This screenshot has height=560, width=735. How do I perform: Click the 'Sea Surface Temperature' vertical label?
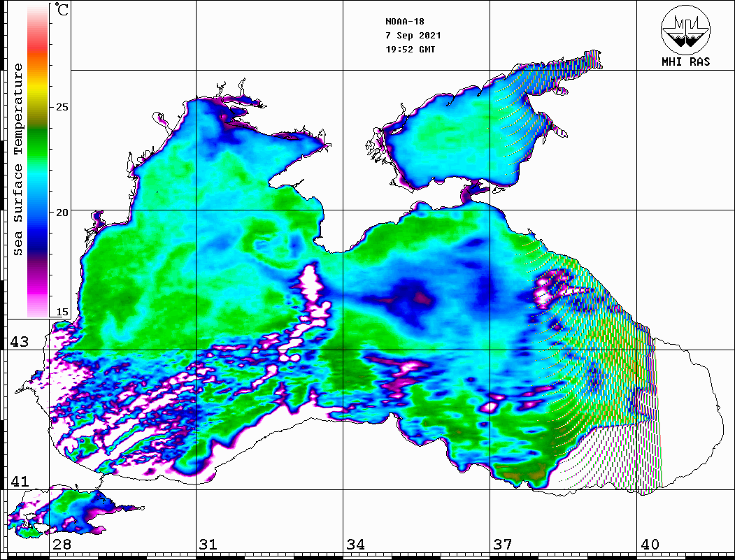[17, 160]
